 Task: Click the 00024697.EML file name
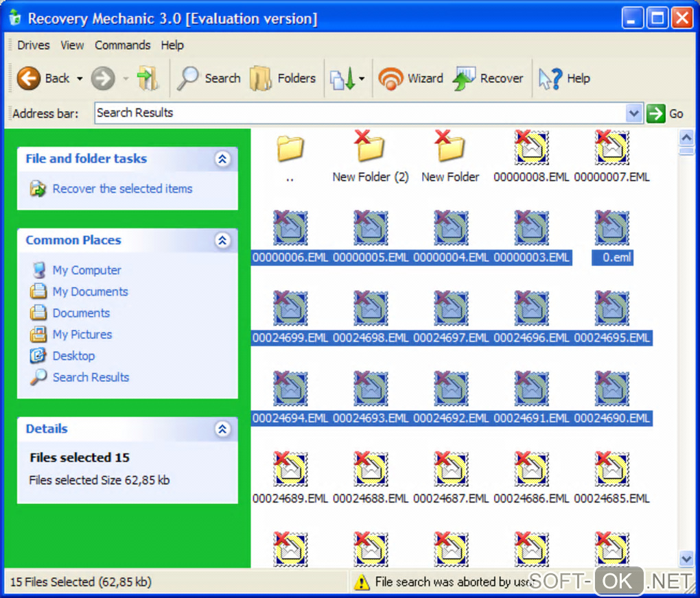[x=451, y=338]
